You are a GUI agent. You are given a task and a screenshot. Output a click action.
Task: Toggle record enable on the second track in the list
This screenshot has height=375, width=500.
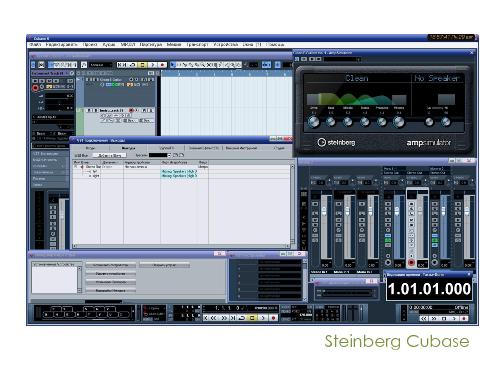point(131,110)
